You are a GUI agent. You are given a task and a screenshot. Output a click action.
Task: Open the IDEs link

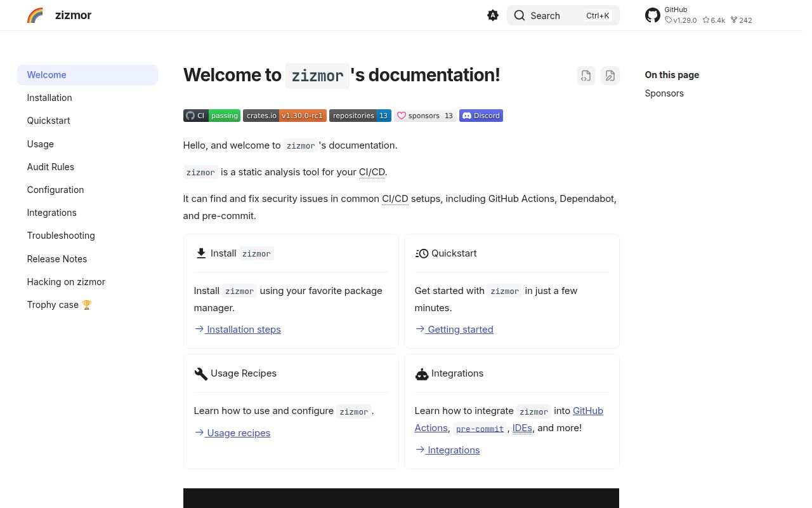point(522,428)
